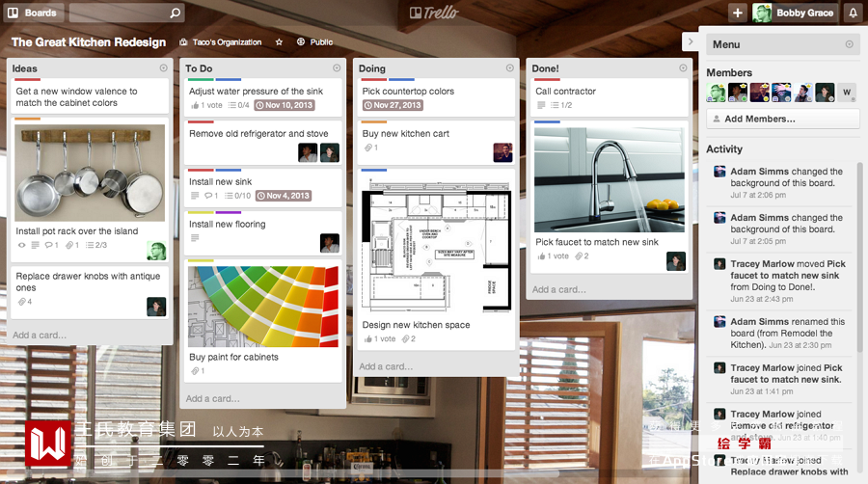This screenshot has height=484, width=868.
Task: Click the Nov 10, 2013 due date badge
Action: coord(285,105)
